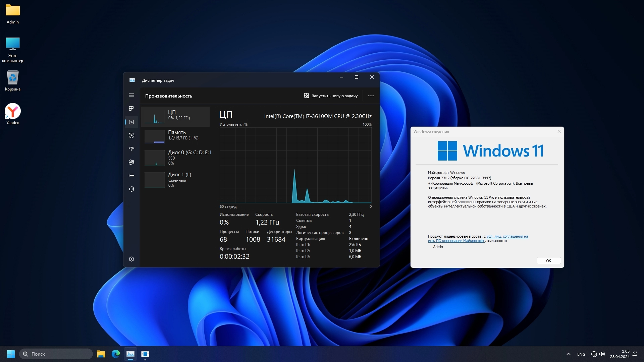Open Microsoft Edge from the taskbar
The image size is (644, 362).
pos(116,354)
